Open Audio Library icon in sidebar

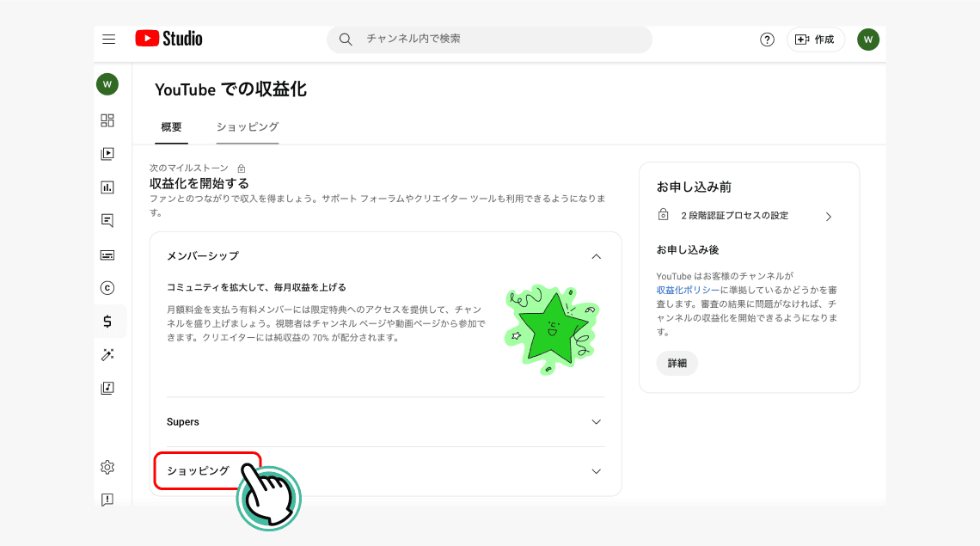107,388
